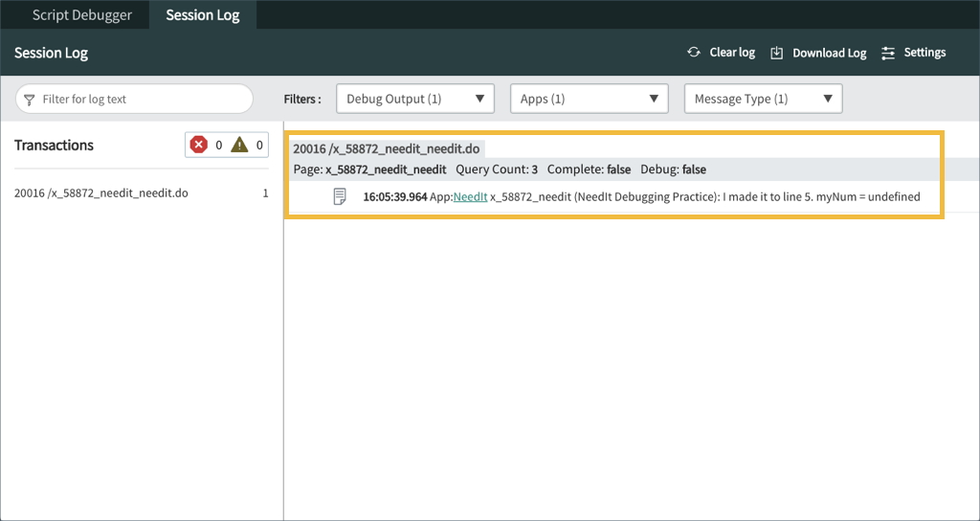Click the Clear log refresh icon

pos(694,53)
